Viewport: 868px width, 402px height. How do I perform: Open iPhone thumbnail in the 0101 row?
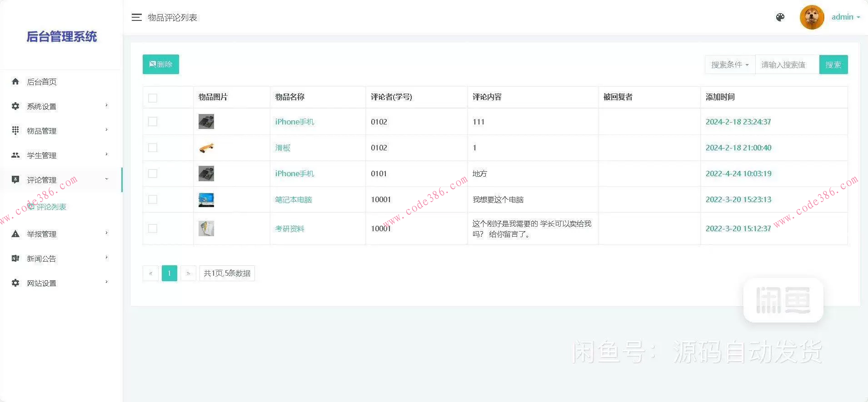pyautogui.click(x=206, y=174)
